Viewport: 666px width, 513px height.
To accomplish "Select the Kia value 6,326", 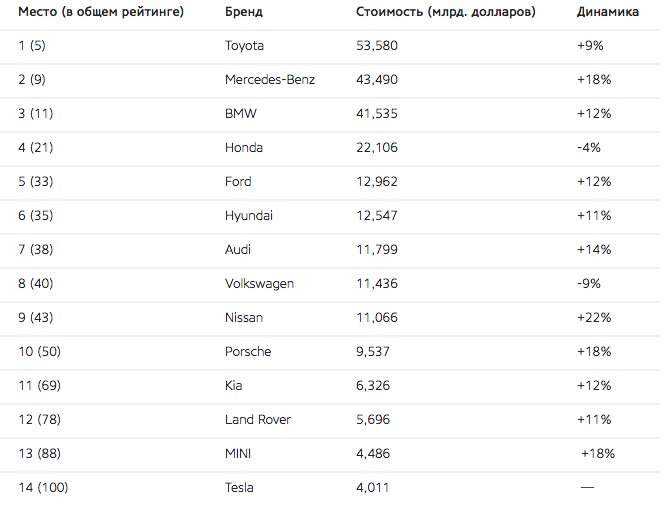I will pos(373,386).
